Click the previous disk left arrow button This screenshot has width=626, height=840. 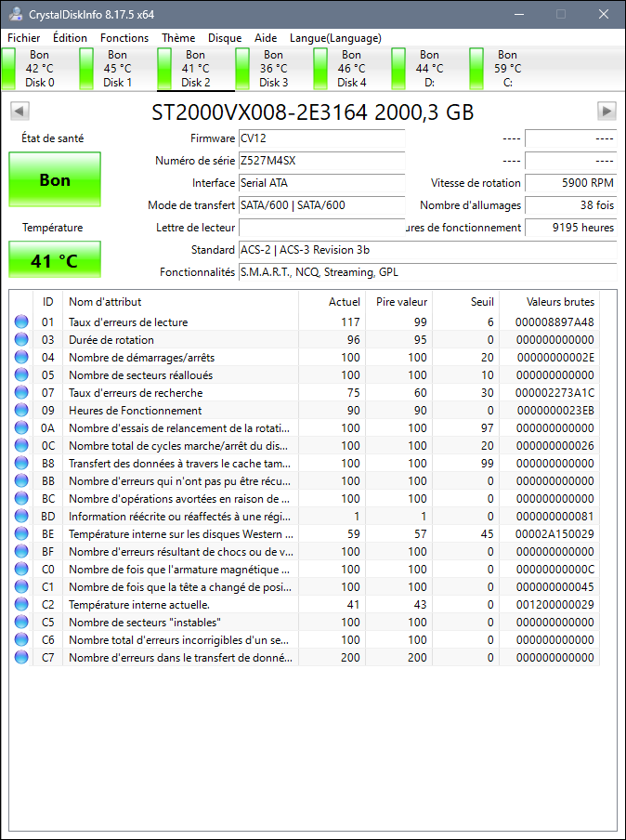pyautogui.click(x=20, y=112)
